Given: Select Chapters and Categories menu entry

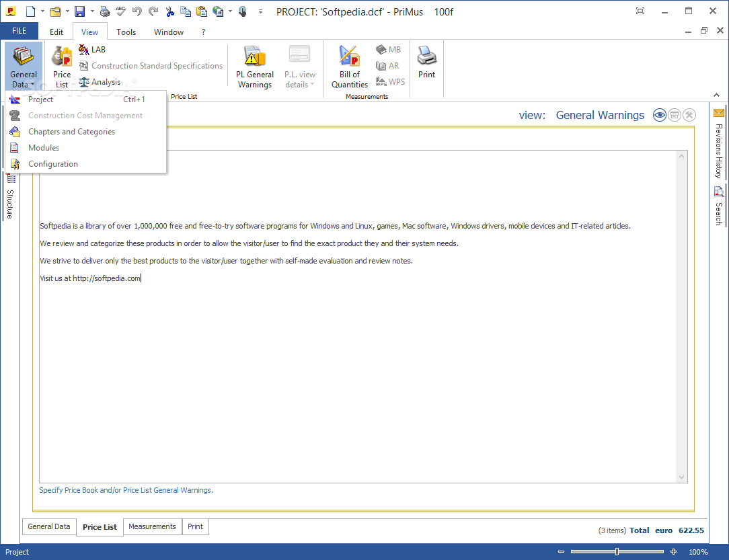Looking at the screenshot, I should point(85,132).
